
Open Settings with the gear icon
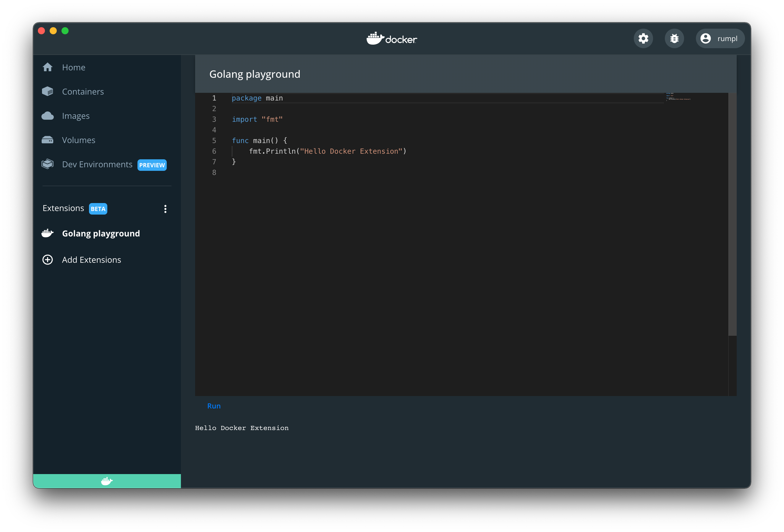[643, 38]
